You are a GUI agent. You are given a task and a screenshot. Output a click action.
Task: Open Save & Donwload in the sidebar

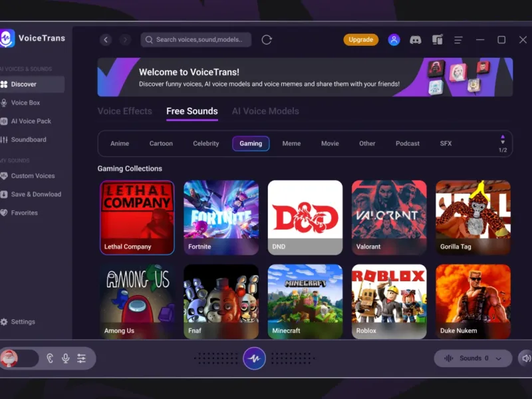coord(32,194)
